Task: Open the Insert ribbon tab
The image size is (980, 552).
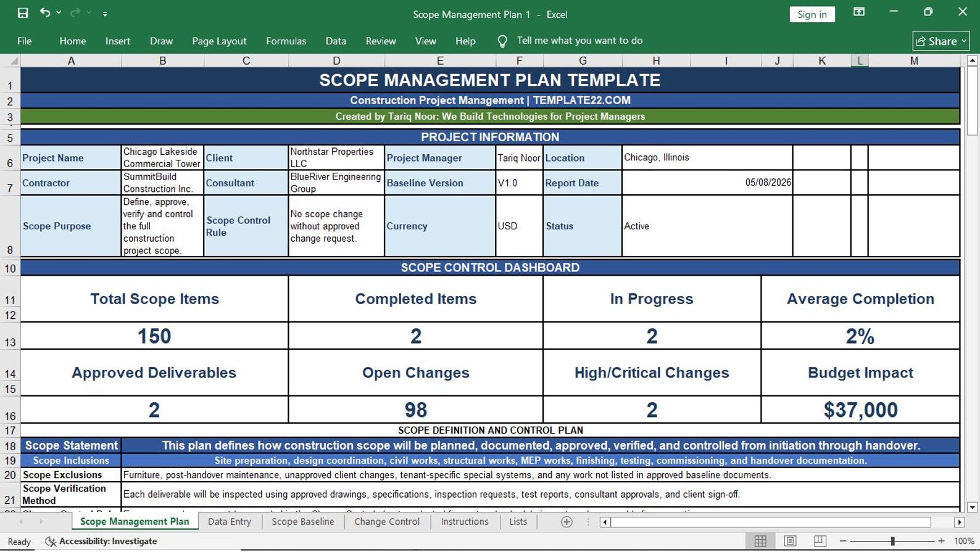Action: (x=118, y=41)
